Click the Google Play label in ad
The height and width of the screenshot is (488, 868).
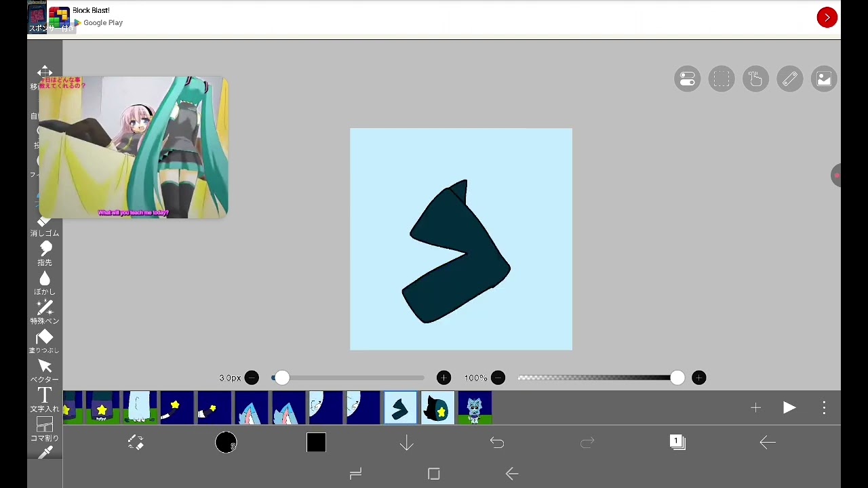point(103,22)
